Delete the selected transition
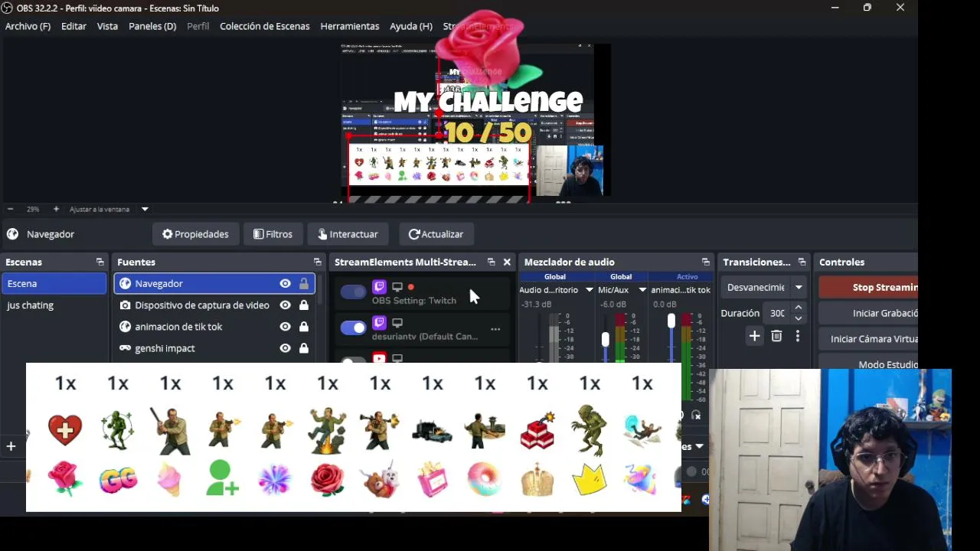980x551 pixels. (x=776, y=336)
